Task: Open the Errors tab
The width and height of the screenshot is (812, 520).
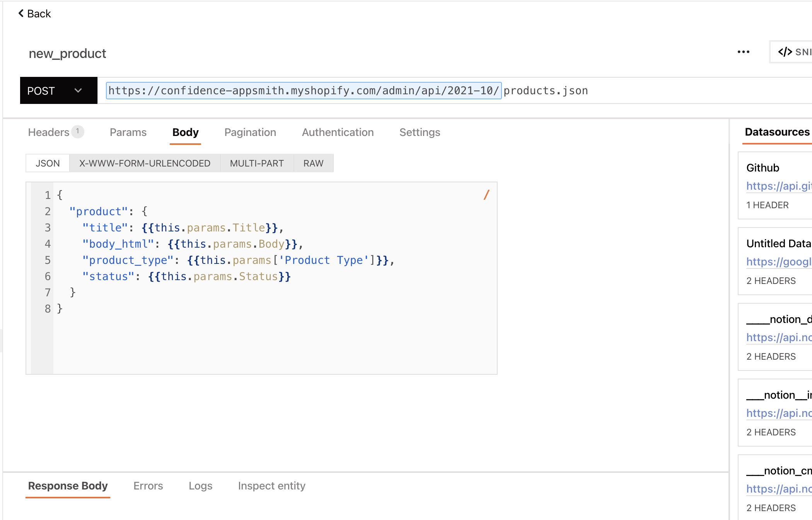Action: tap(148, 486)
